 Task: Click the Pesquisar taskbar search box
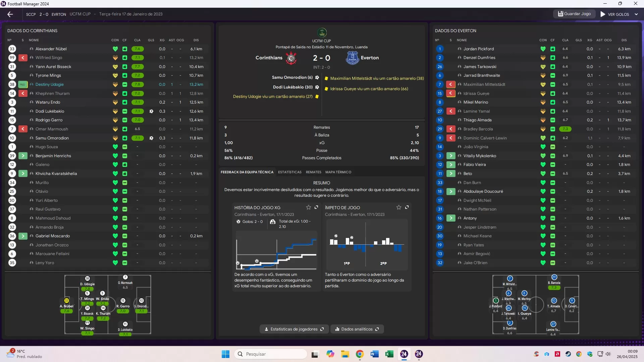click(270, 354)
